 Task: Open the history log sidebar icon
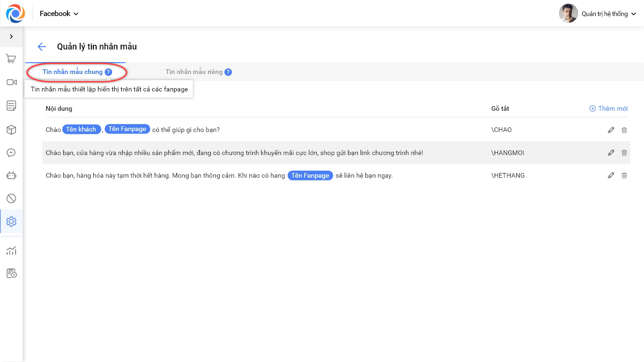(11, 273)
